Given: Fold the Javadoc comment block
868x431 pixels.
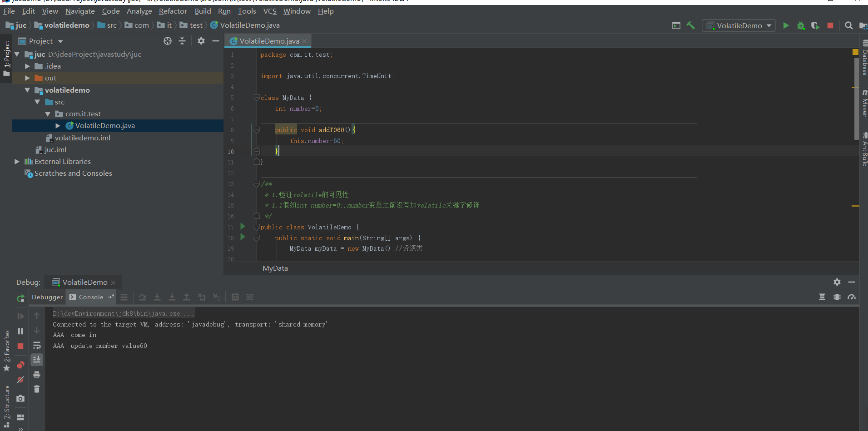Looking at the screenshot, I should pos(257,184).
